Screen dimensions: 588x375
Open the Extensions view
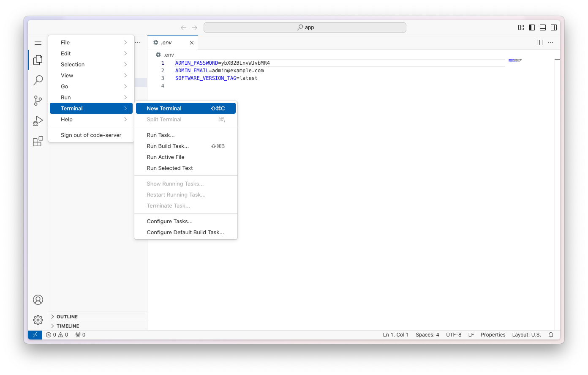tap(38, 141)
